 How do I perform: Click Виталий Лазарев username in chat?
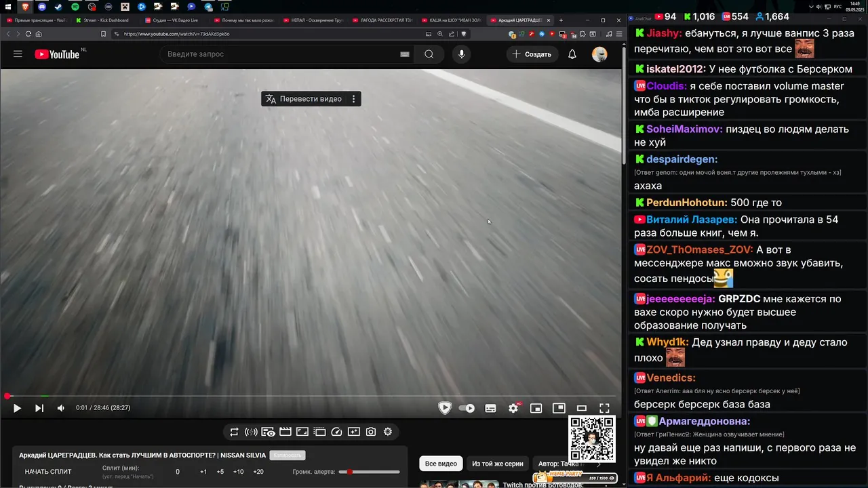click(x=691, y=220)
